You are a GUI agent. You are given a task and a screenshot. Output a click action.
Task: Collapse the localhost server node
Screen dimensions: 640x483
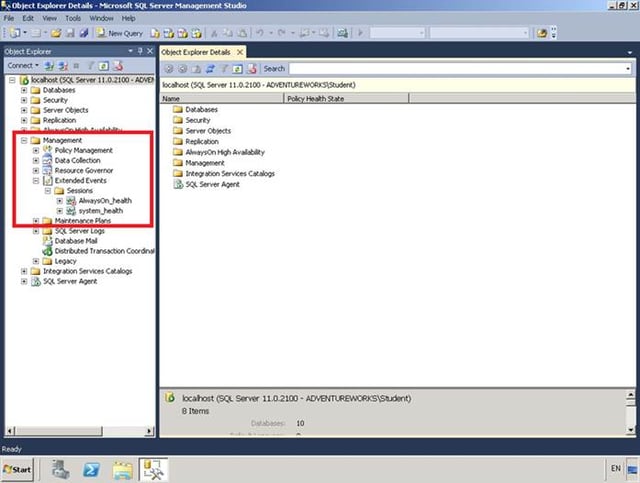tap(12, 80)
